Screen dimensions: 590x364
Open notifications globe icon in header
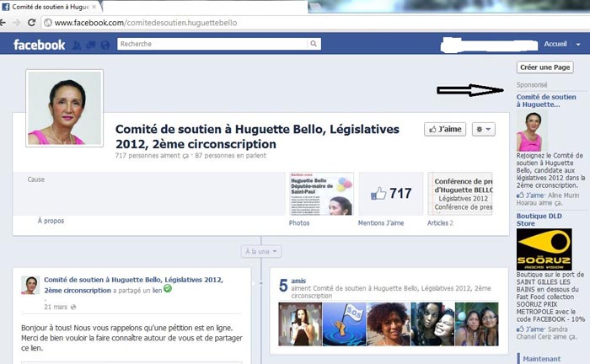[105, 45]
